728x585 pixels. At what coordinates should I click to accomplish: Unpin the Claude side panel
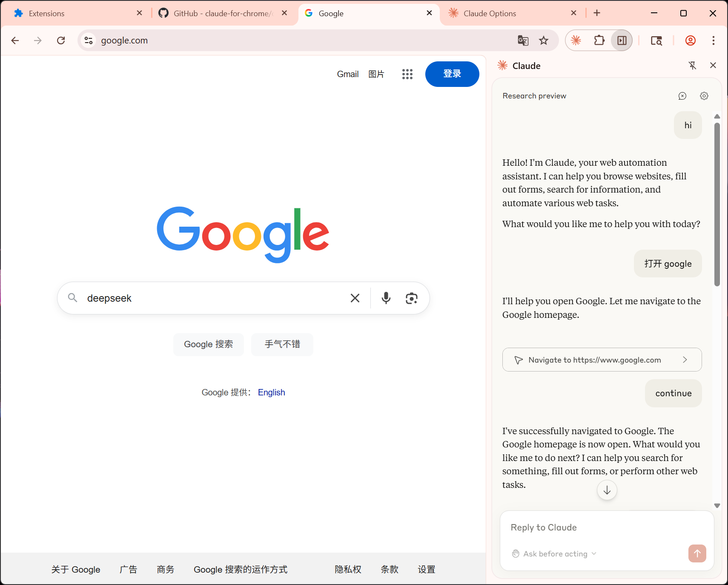point(693,65)
